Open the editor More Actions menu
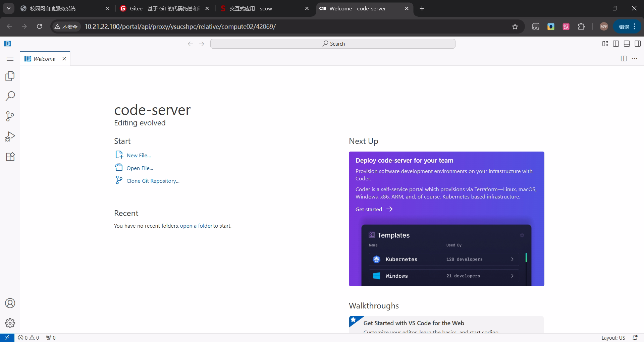The width and height of the screenshot is (644, 342). point(634,58)
